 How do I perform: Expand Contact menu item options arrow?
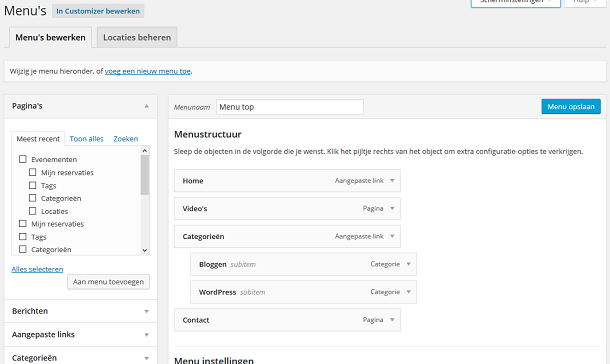(392, 320)
